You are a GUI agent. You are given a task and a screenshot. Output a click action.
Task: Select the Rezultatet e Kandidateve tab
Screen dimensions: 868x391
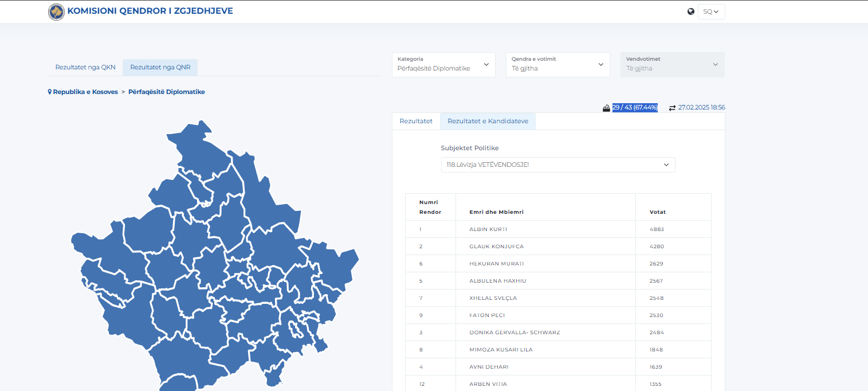(488, 121)
